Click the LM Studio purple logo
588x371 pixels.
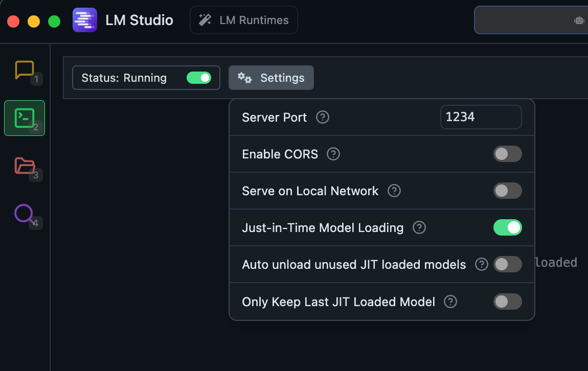(x=85, y=20)
